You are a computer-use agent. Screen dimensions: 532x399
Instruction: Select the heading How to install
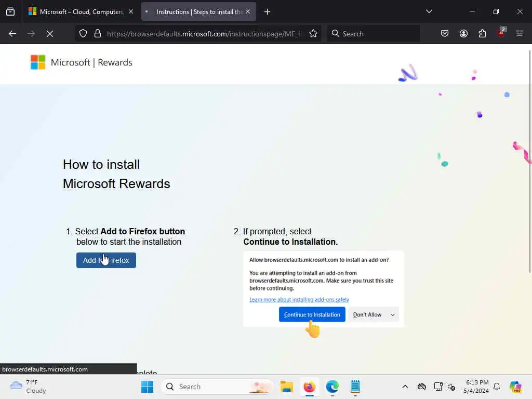(x=101, y=165)
